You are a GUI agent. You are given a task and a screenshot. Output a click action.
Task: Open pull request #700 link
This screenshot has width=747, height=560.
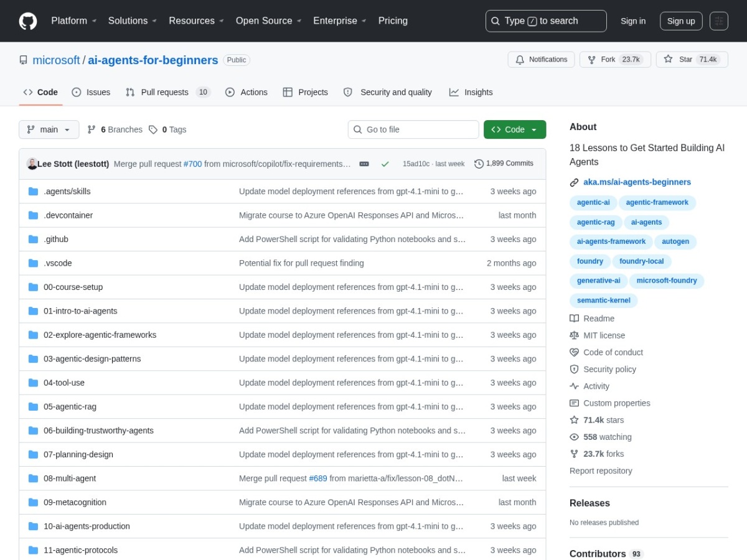192,164
